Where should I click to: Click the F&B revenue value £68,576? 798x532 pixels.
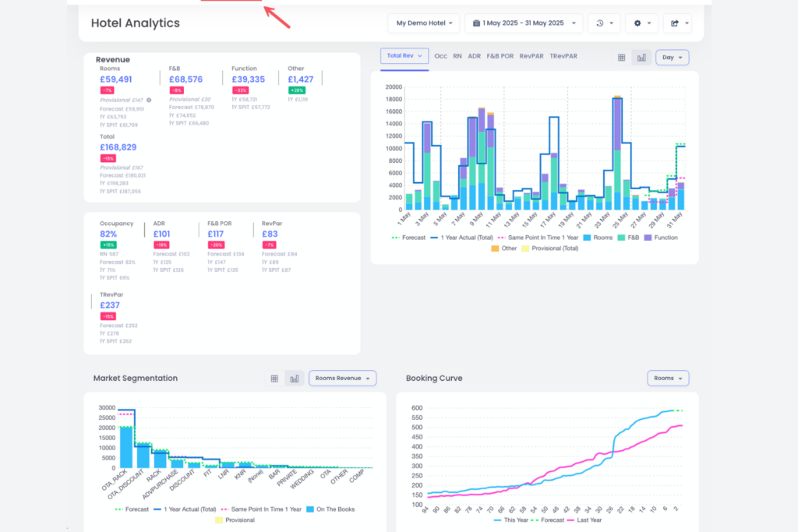point(185,79)
